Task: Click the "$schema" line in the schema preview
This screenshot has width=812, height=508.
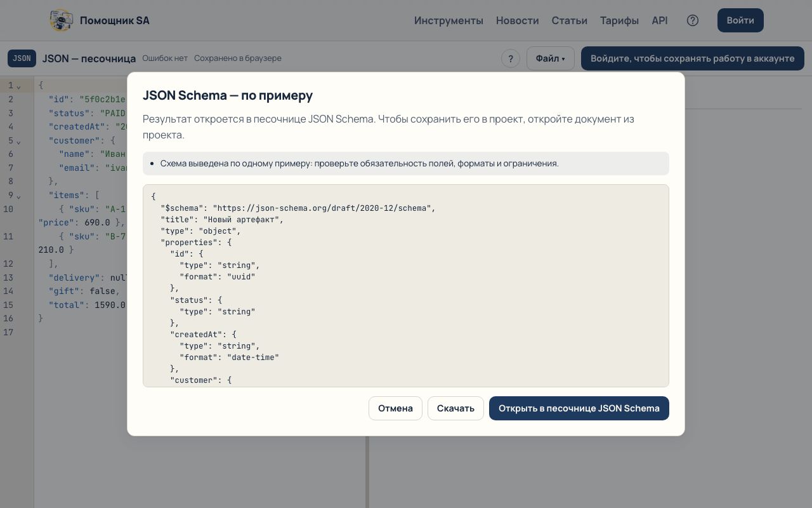Action: tap(298, 208)
